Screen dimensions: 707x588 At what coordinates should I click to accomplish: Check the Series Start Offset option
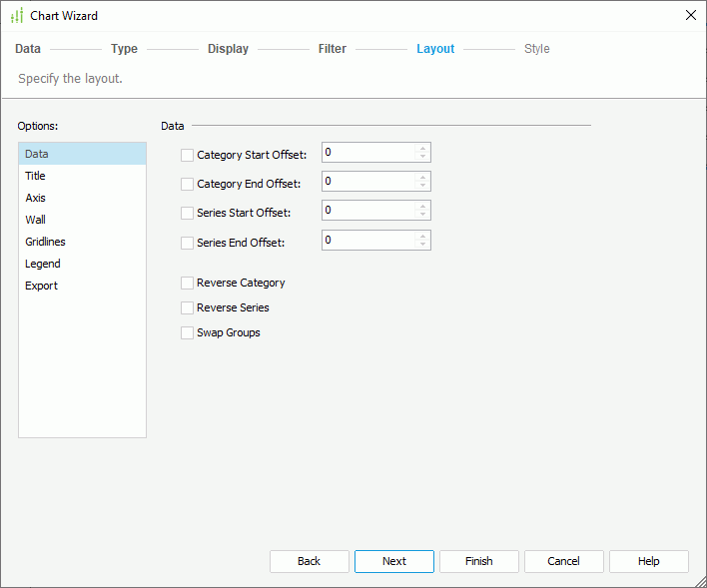coord(187,213)
